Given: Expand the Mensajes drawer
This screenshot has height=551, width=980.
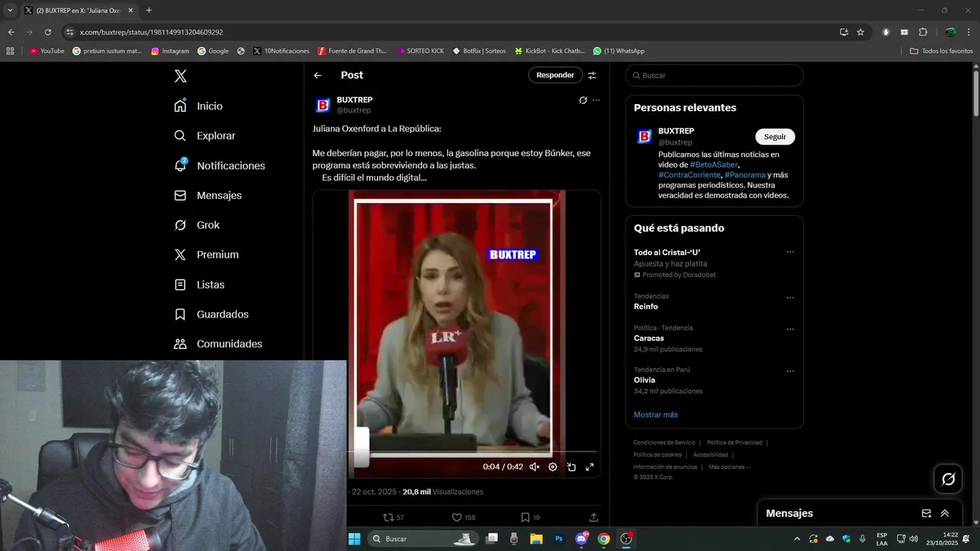Looking at the screenshot, I should point(945,514).
